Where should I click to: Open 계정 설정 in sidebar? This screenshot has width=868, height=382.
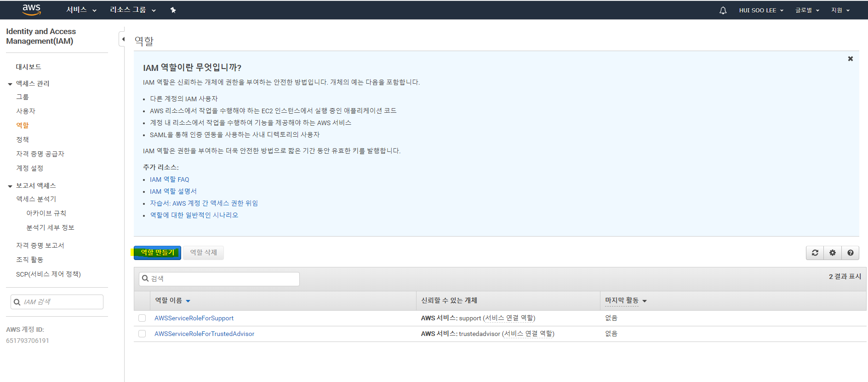point(29,168)
